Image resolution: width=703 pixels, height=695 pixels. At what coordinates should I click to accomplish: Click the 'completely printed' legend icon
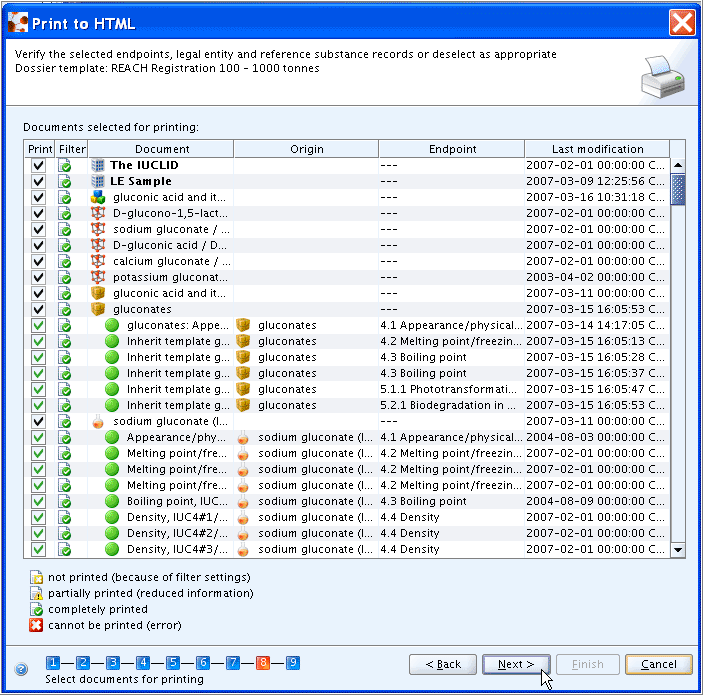(36, 609)
